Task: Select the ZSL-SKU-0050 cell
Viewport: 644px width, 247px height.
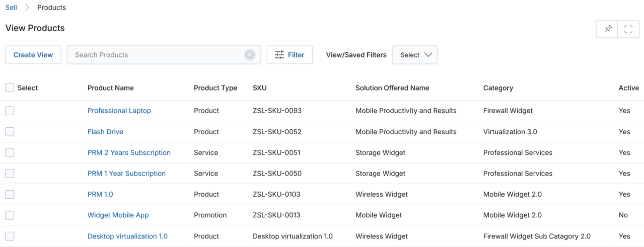Action: pyautogui.click(x=277, y=174)
